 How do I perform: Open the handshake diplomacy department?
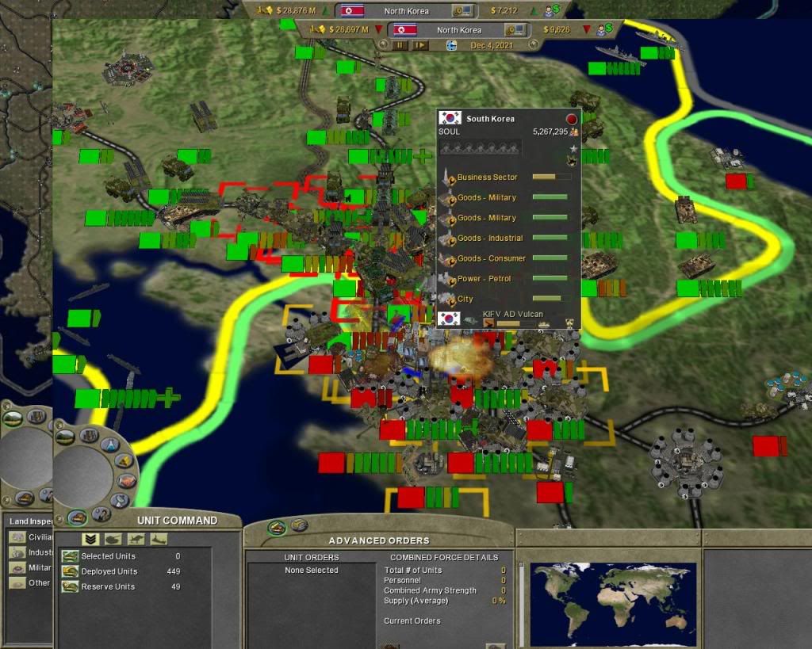tap(127, 481)
